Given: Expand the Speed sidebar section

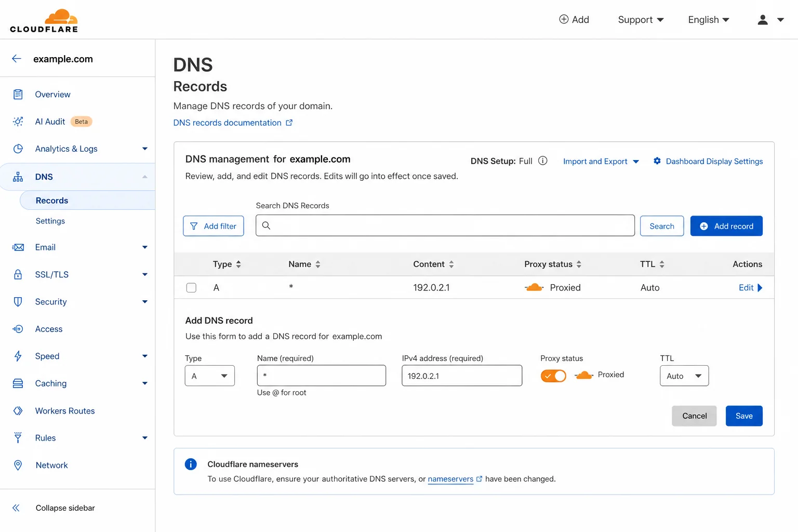Looking at the screenshot, I should [145, 356].
